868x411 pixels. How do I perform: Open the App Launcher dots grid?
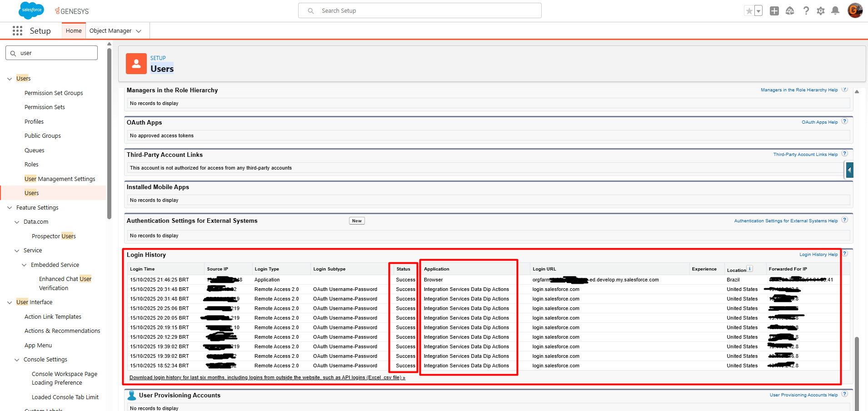(x=18, y=30)
